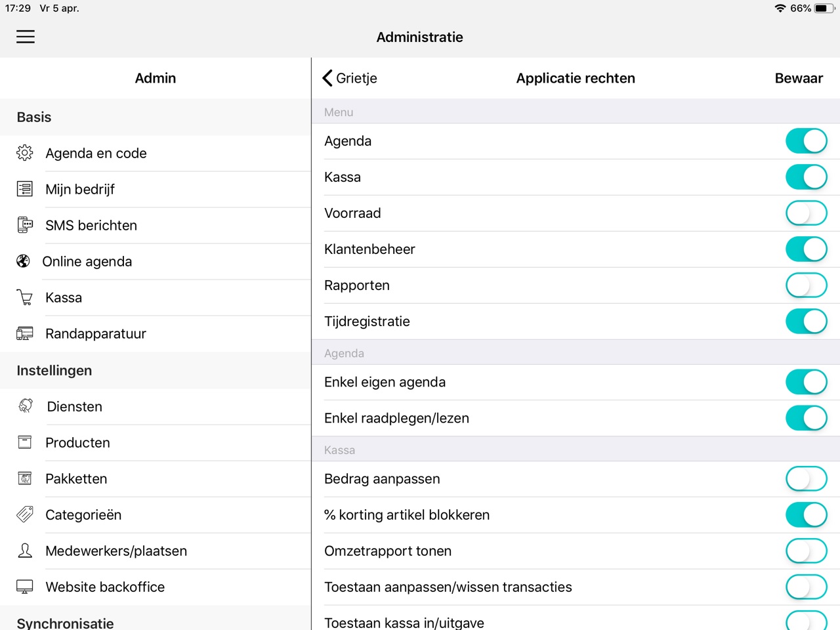Image resolution: width=840 pixels, height=630 pixels.
Task: Enable the Voorraad toggle
Action: tap(807, 213)
